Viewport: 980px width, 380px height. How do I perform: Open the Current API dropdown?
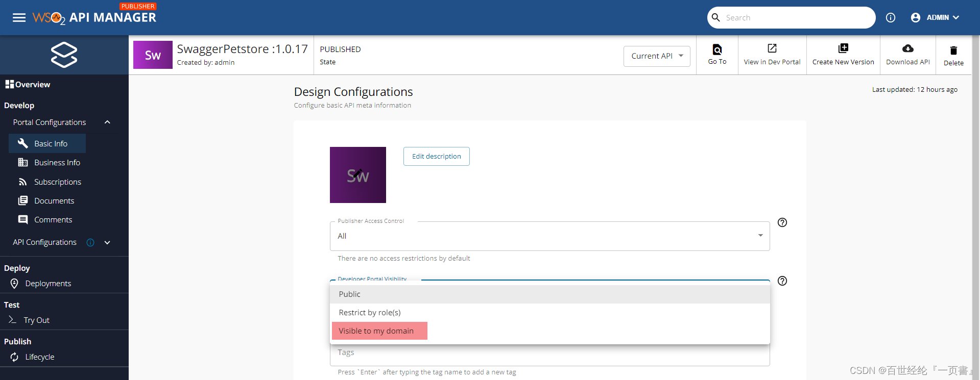(x=657, y=56)
